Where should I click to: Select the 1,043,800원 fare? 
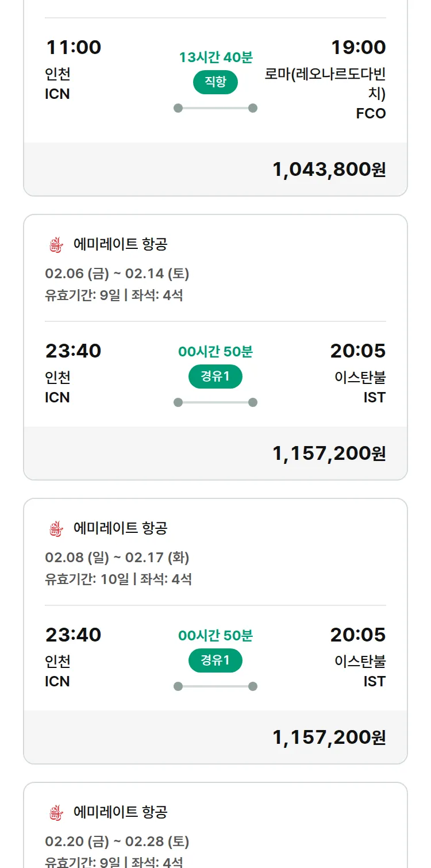pyautogui.click(x=329, y=170)
